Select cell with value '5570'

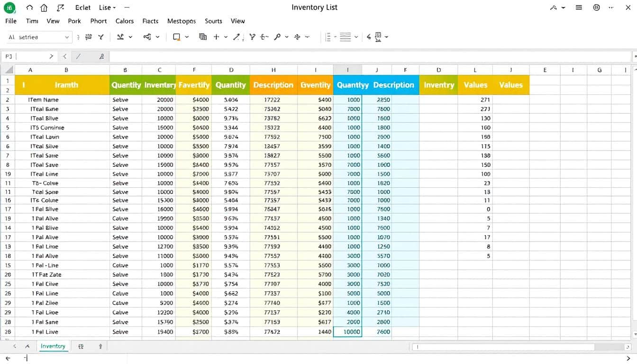[377, 256]
